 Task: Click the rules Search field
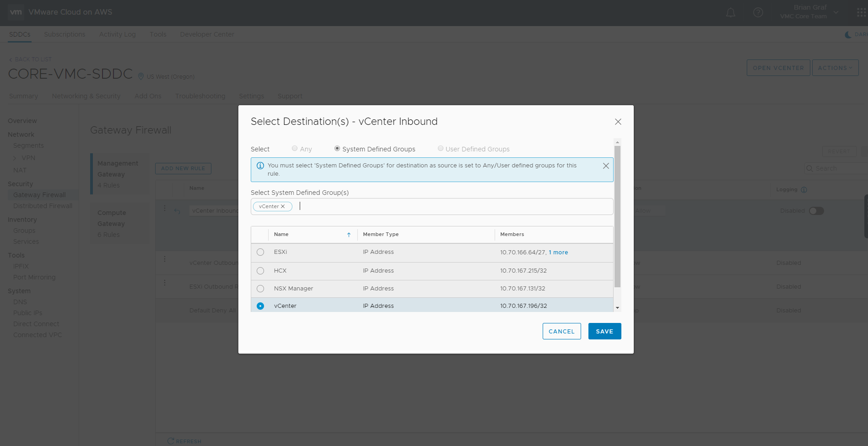pos(837,168)
